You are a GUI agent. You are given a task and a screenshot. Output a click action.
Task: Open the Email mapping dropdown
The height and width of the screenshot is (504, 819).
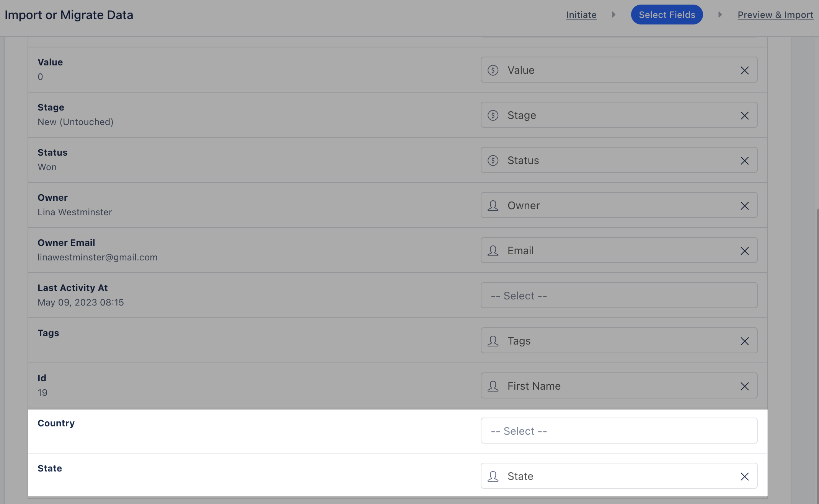pyautogui.click(x=619, y=250)
